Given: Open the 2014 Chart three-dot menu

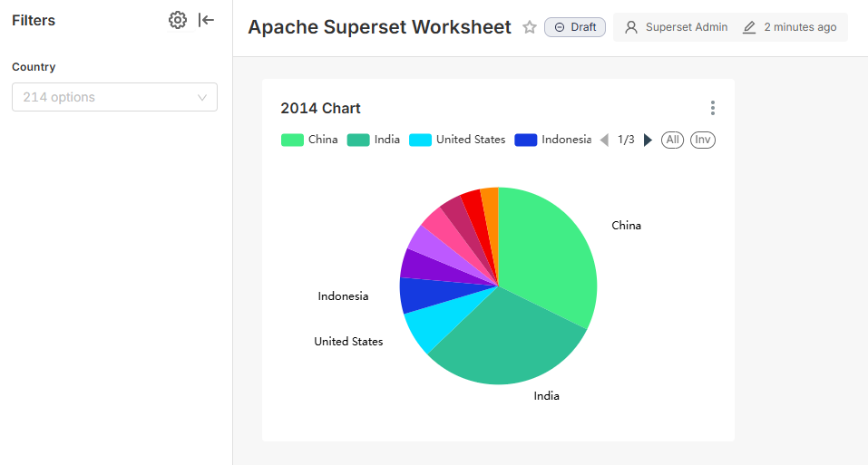Looking at the screenshot, I should [712, 108].
